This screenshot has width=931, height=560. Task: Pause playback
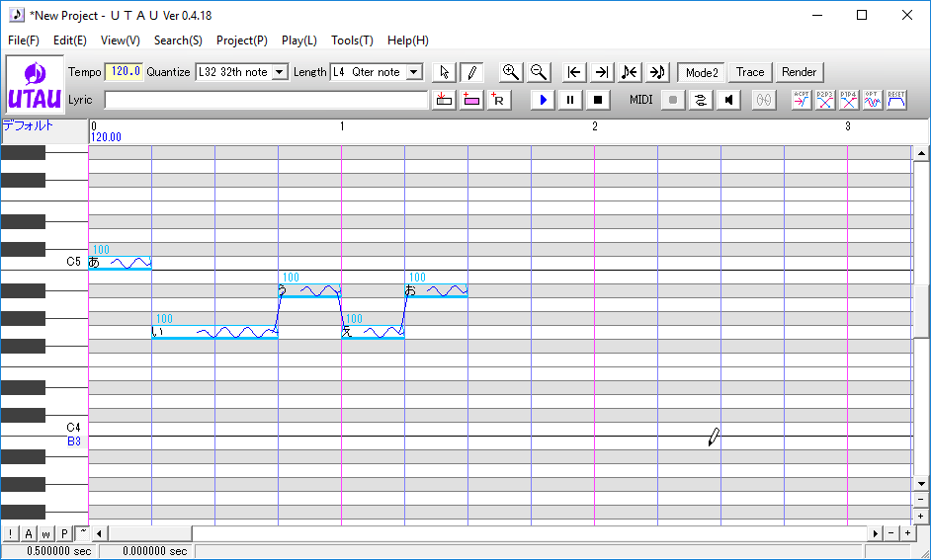[570, 100]
